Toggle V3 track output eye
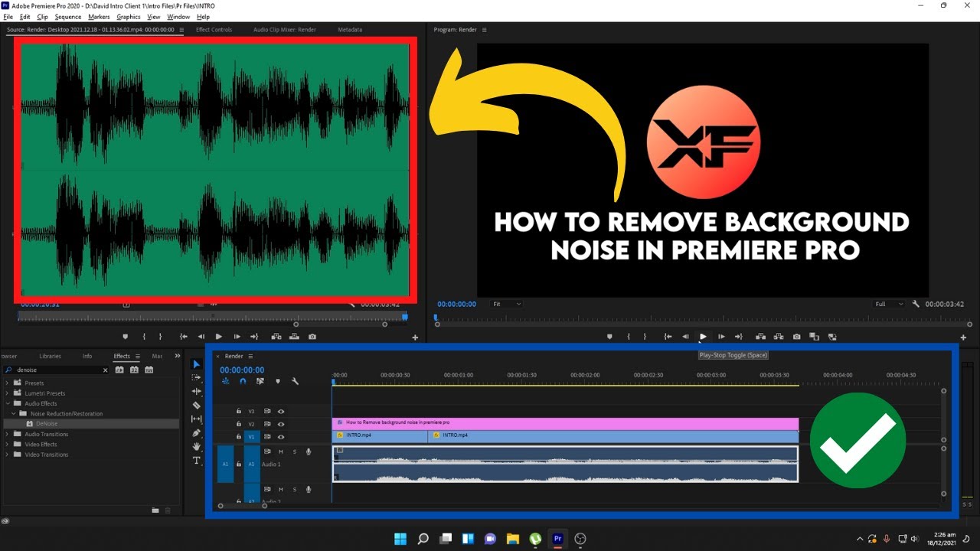The height and width of the screenshot is (551, 980). [281, 412]
